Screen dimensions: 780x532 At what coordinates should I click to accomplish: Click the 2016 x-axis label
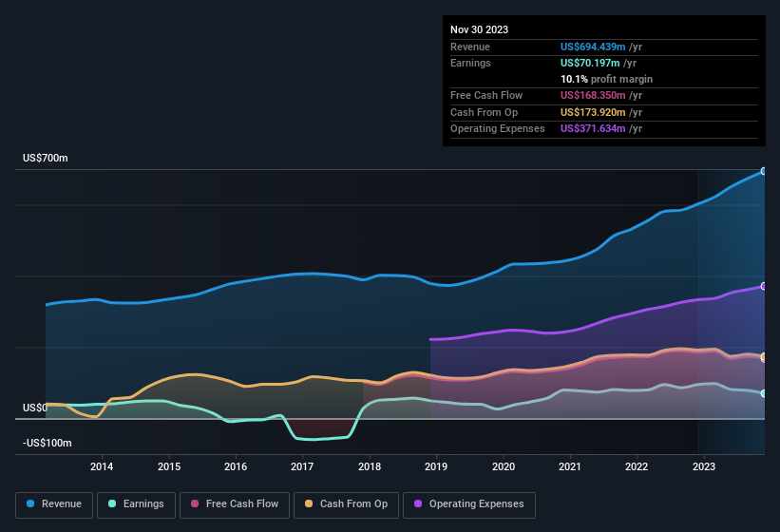pos(236,466)
